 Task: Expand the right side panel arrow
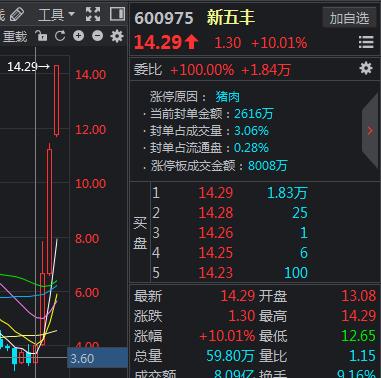click(370, 130)
